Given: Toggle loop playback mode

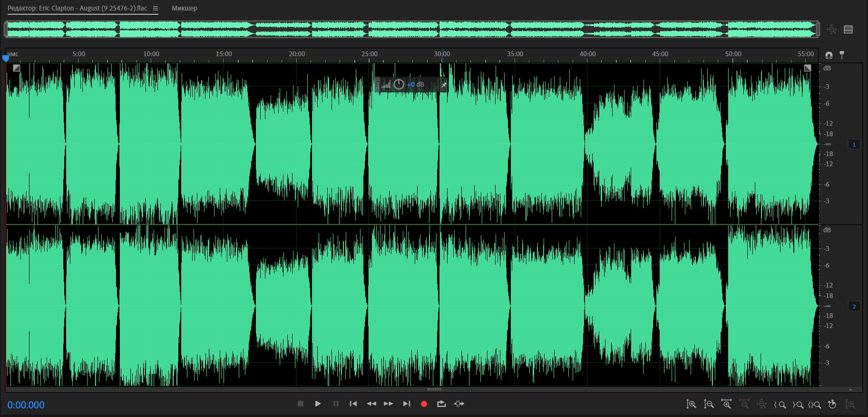Looking at the screenshot, I should click(441, 404).
